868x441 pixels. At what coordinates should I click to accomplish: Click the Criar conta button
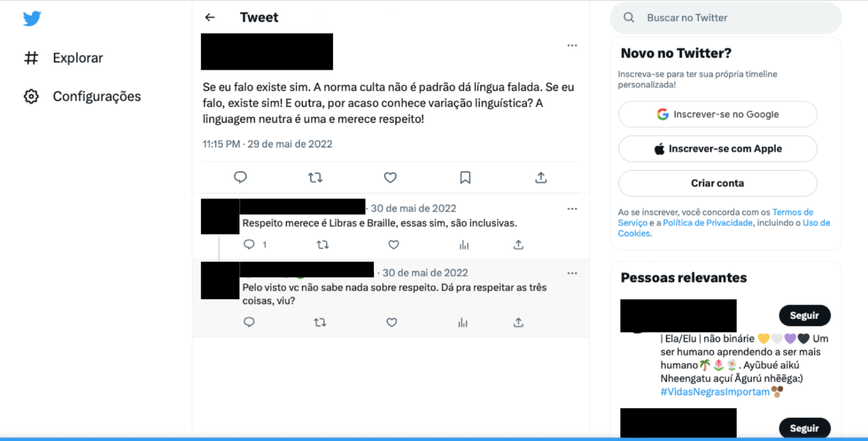(718, 183)
